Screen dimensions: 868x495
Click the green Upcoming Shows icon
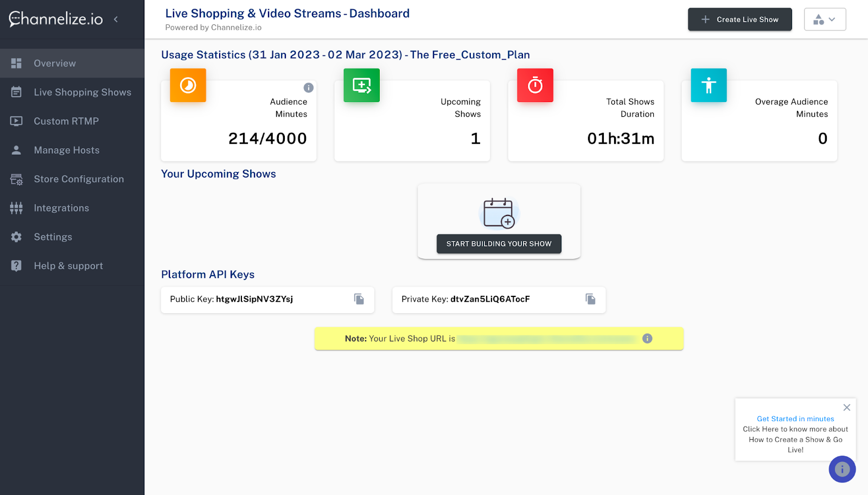click(x=362, y=85)
